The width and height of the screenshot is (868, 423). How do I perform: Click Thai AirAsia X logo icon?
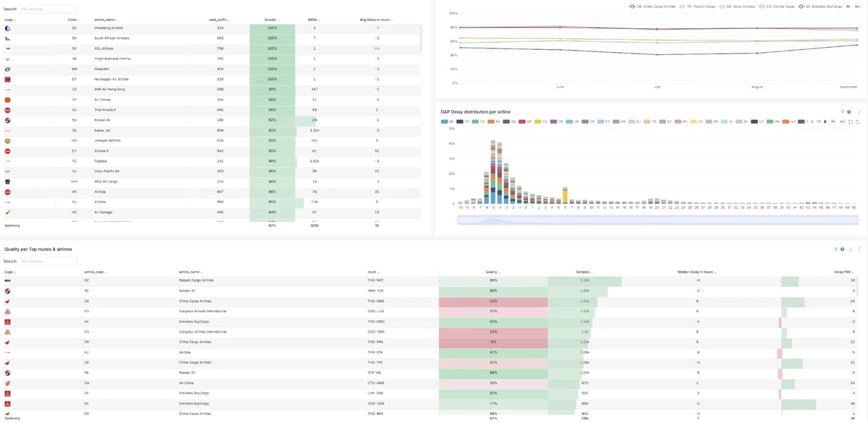(7, 110)
